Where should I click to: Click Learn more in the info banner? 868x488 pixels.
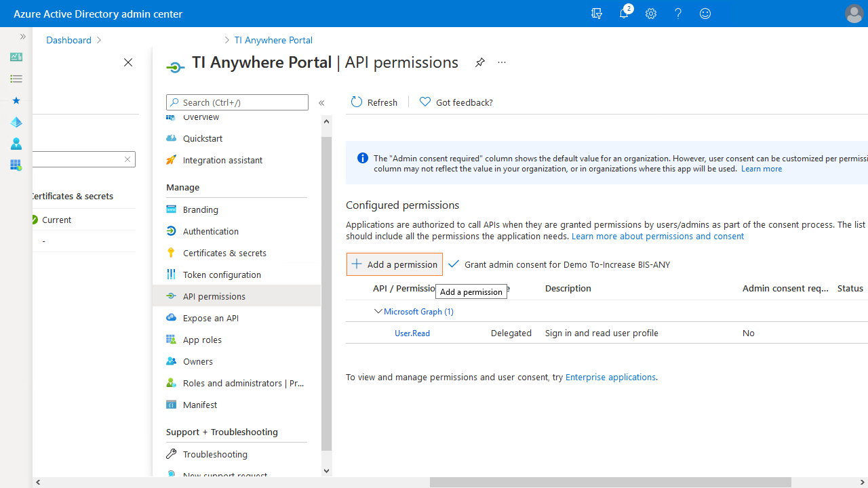(x=762, y=168)
